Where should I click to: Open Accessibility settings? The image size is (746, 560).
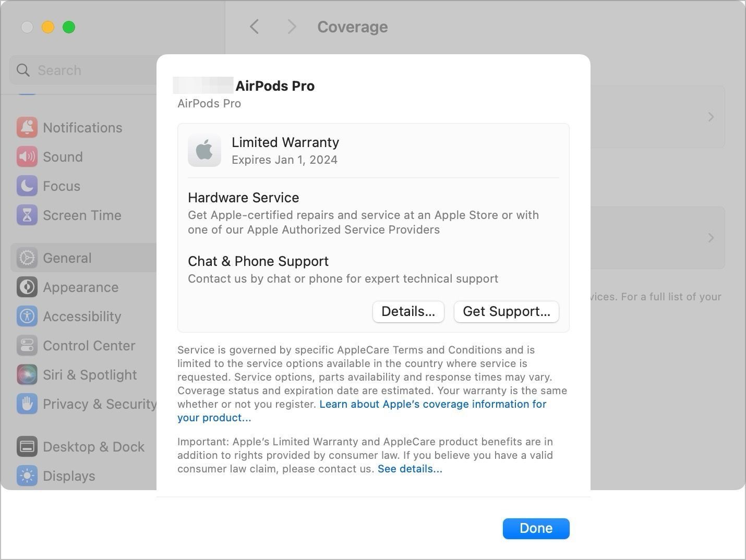(82, 316)
